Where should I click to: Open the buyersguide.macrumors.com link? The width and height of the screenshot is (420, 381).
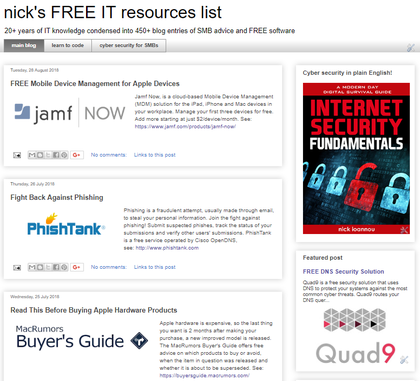(204, 376)
